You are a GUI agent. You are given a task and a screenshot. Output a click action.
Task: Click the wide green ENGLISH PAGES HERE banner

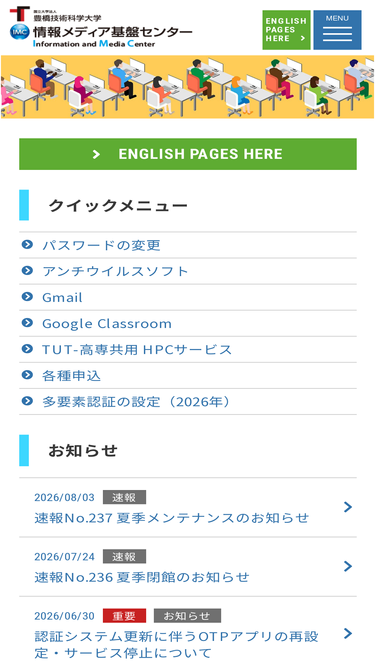188,154
